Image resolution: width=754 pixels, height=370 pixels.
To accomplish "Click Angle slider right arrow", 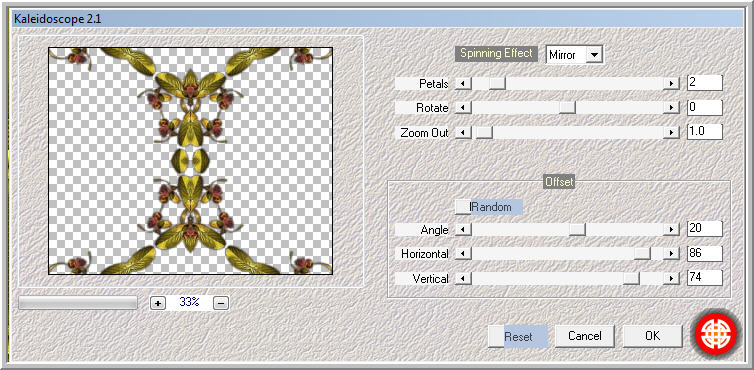I will click(x=671, y=230).
